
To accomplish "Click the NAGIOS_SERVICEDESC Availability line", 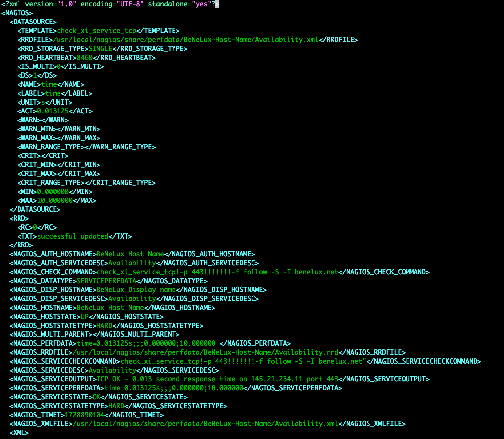I will [114, 370].
